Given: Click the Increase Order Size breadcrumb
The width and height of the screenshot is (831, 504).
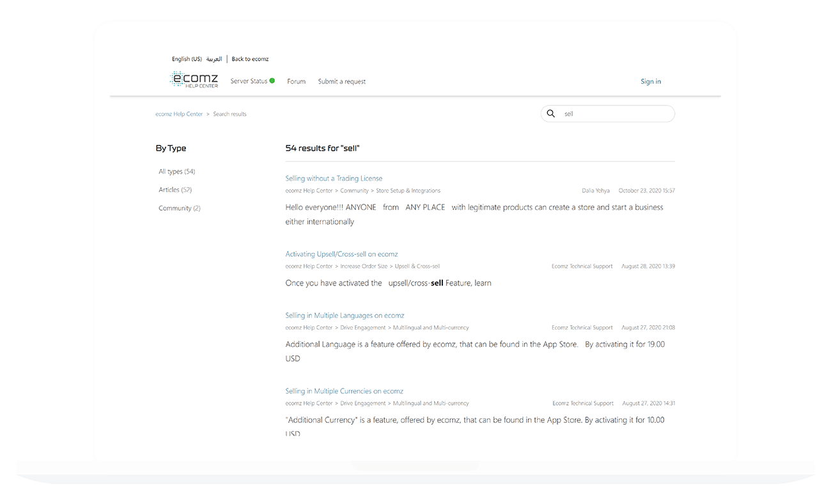Looking at the screenshot, I should (x=364, y=266).
